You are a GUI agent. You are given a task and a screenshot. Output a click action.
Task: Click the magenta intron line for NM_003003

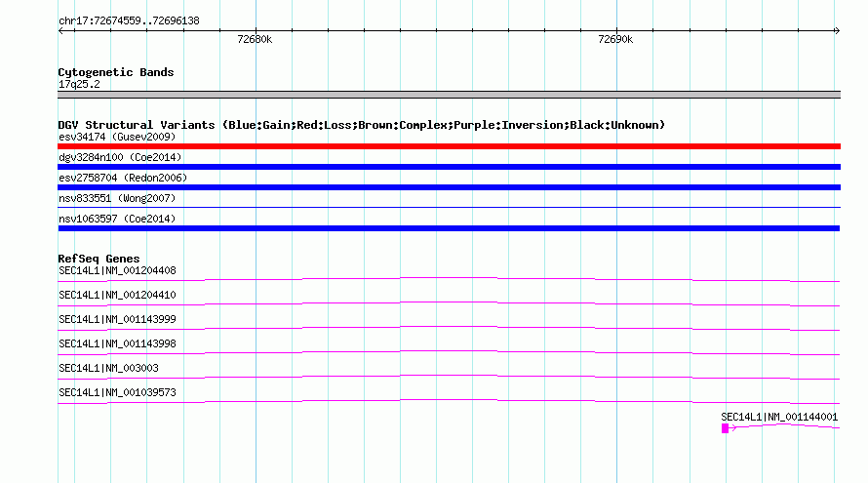click(x=449, y=377)
